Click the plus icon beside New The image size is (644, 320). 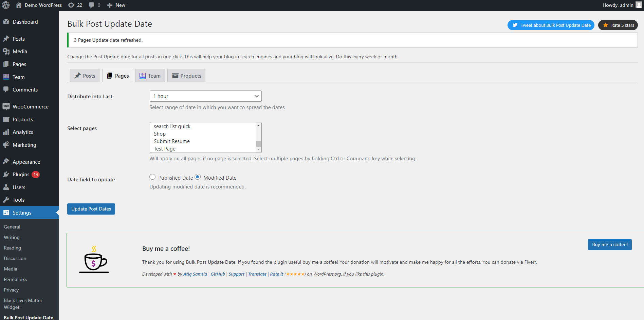[110, 5]
